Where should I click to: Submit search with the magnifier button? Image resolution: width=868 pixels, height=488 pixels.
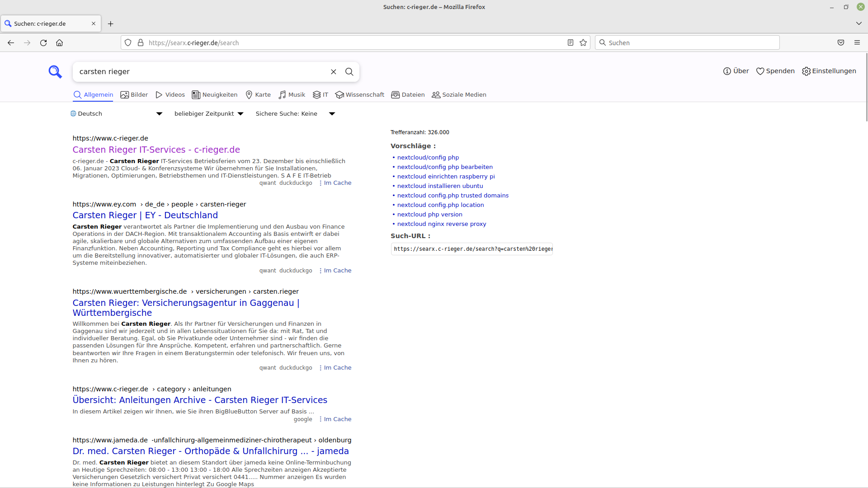pos(349,72)
